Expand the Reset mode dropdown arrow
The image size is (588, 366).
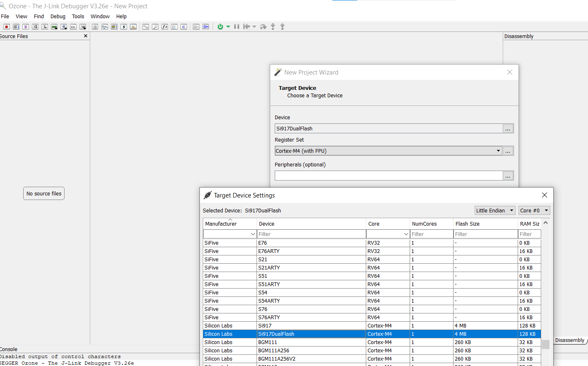pos(254,26)
